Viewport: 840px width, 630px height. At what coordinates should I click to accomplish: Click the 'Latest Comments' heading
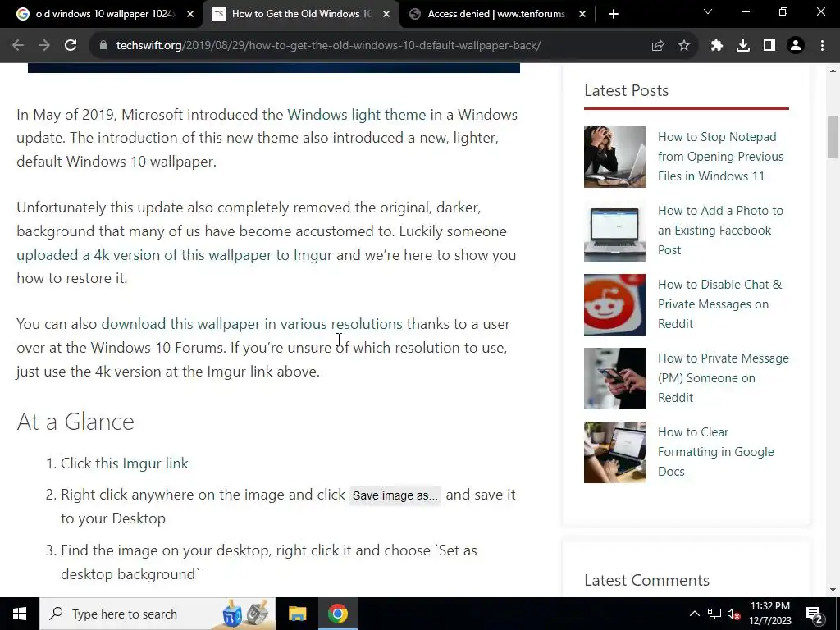coord(646,580)
